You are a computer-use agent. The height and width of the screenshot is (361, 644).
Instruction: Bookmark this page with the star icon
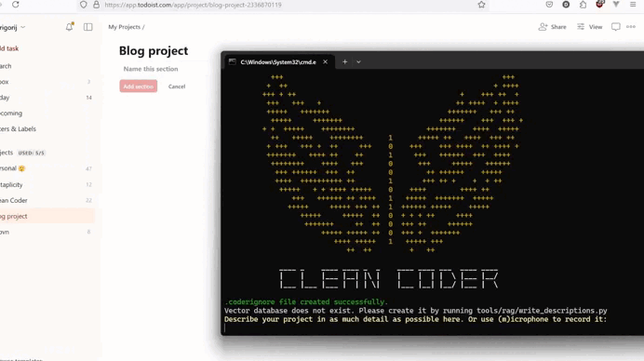[481, 5]
